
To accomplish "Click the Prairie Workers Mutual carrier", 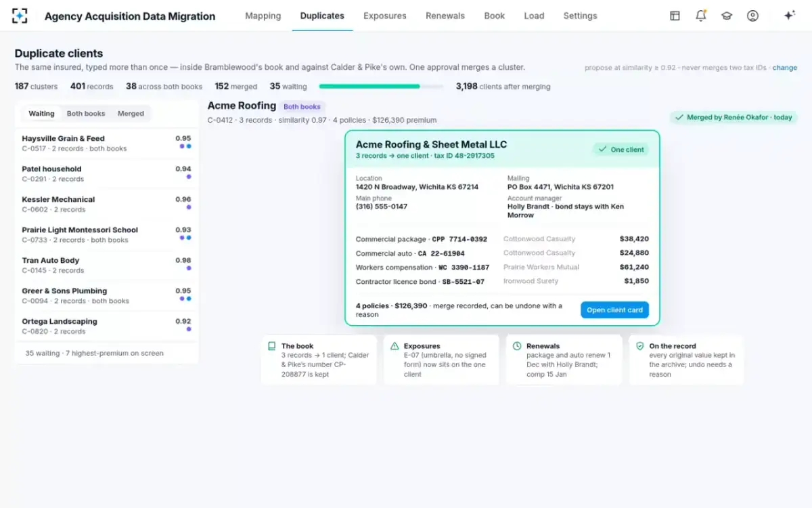I will [x=541, y=268].
